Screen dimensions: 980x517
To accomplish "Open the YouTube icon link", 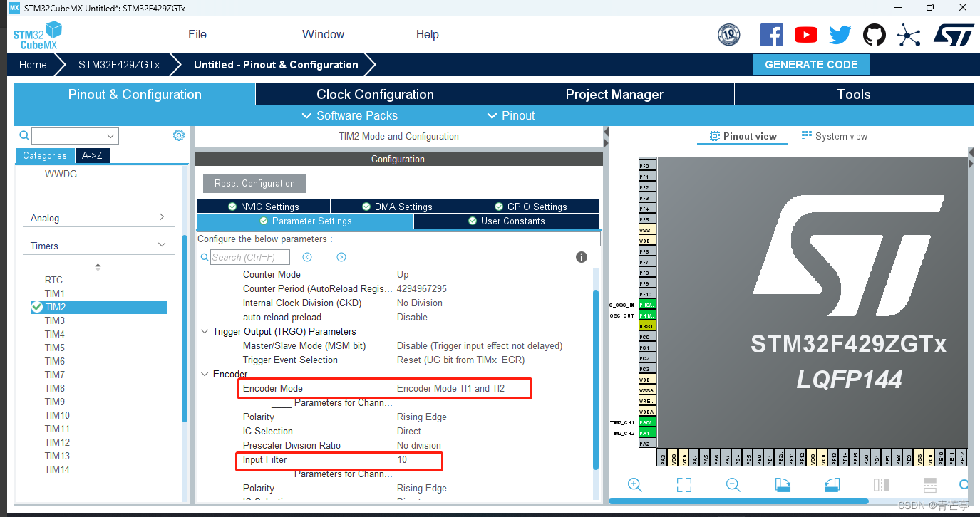I will point(806,35).
